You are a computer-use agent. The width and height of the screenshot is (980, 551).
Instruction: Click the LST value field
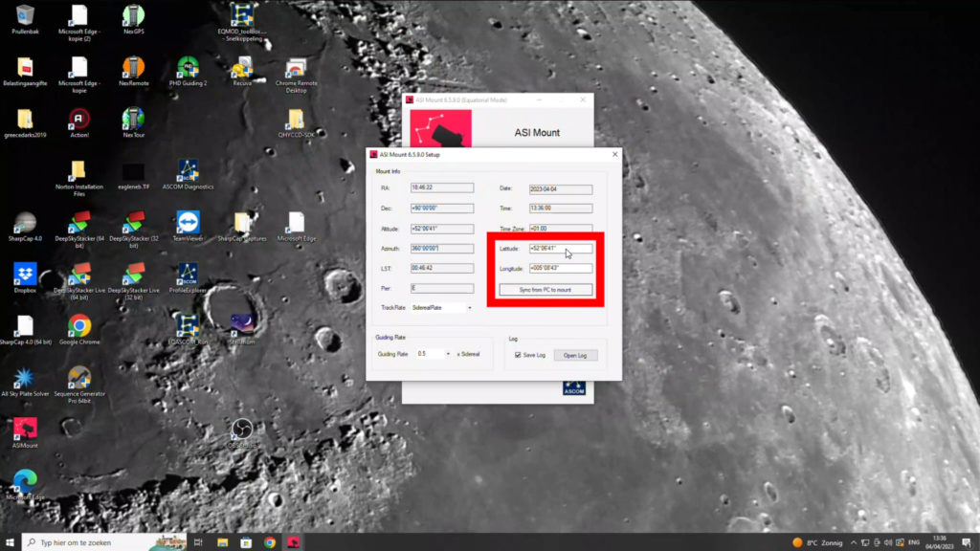tap(442, 268)
